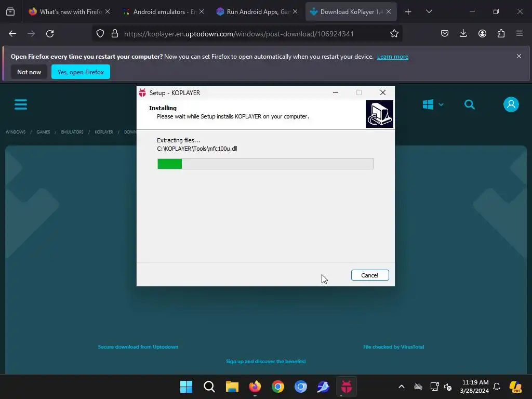532x399 pixels.
Task: Click the setup installer computer image
Action: click(379, 114)
